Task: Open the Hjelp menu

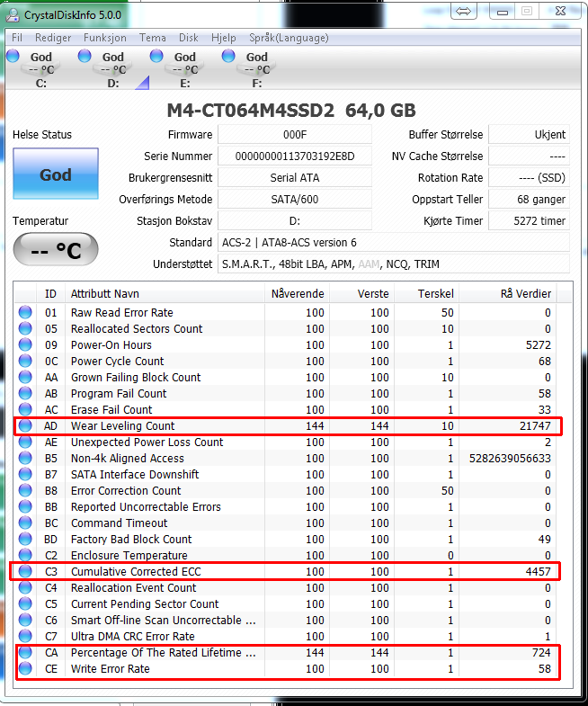Action: 224,38
